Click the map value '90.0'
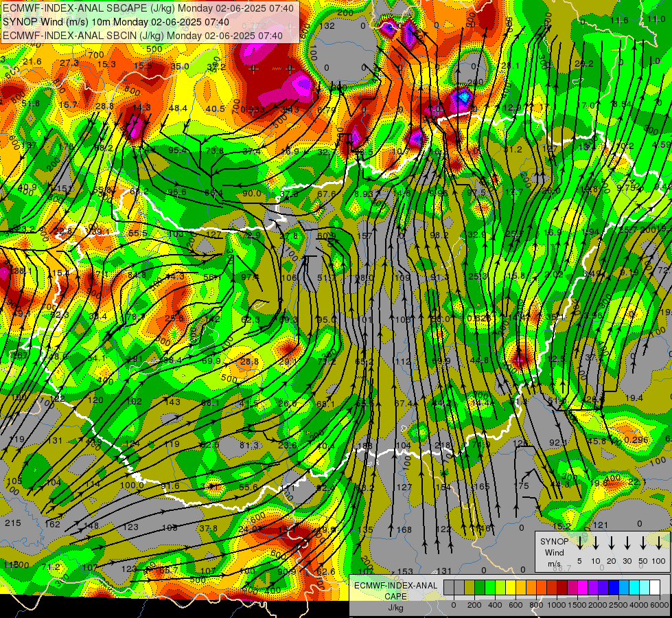 click(252, 194)
